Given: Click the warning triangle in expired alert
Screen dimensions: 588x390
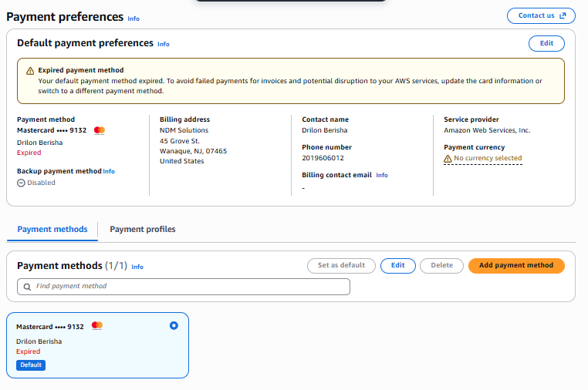Looking at the screenshot, I should point(30,71).
